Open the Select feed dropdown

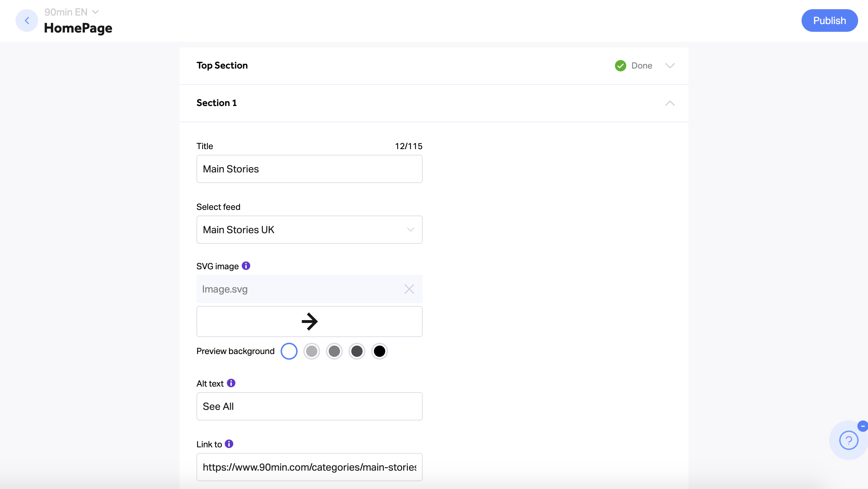point(310,230)
